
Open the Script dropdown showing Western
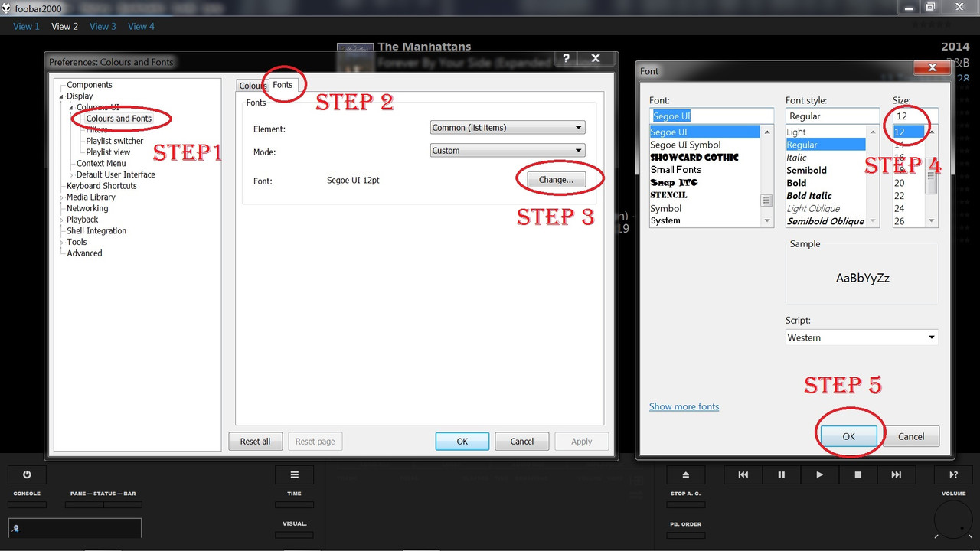(x=862, y=337)
